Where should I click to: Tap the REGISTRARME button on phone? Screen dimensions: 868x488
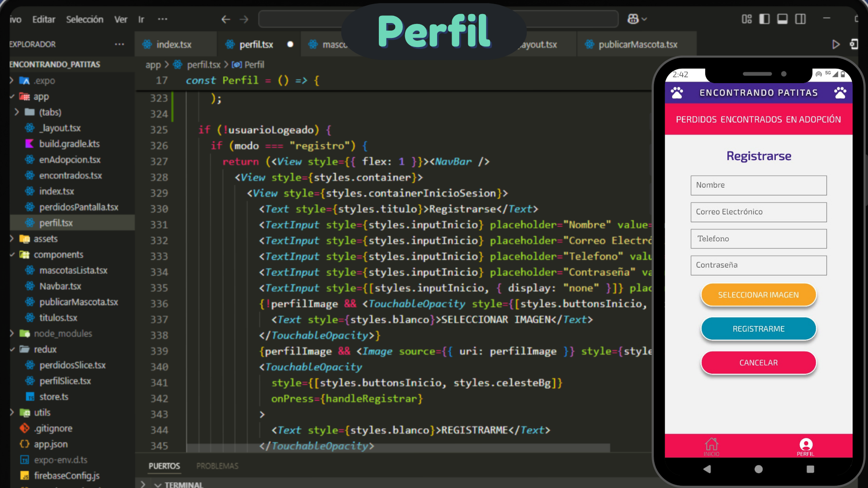pos(758,328)
